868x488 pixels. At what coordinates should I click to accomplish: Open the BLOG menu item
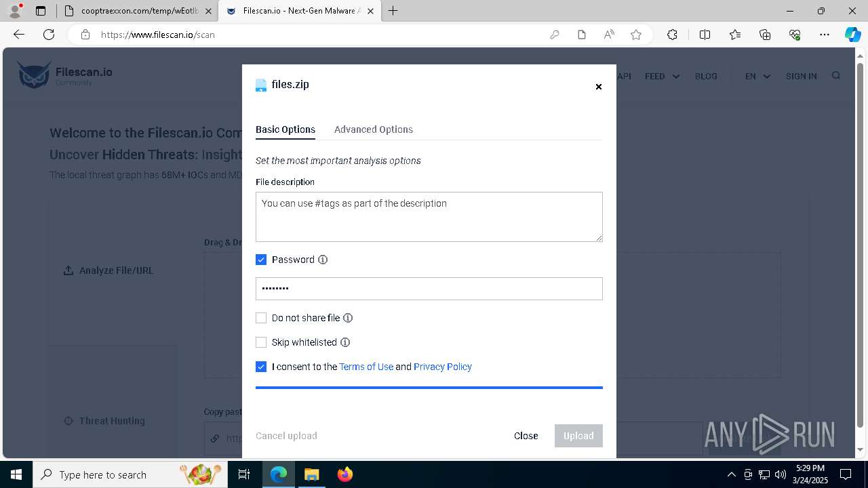(x=706, y=77)
